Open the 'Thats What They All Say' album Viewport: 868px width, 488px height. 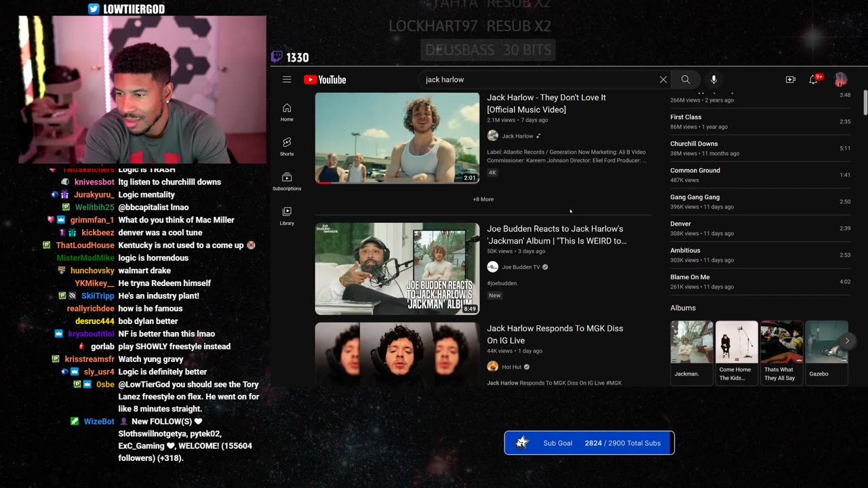(781, 343)
